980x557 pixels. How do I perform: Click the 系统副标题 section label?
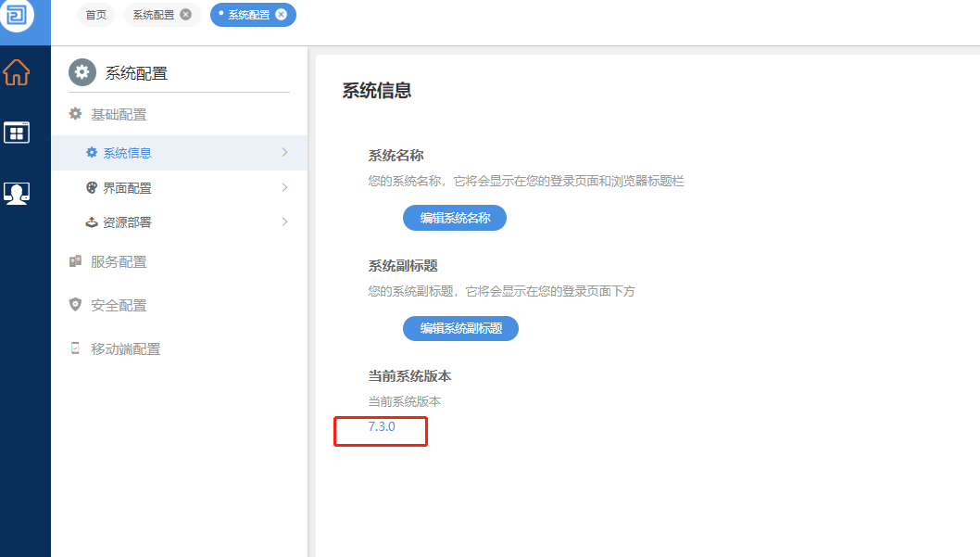[403, 266]
